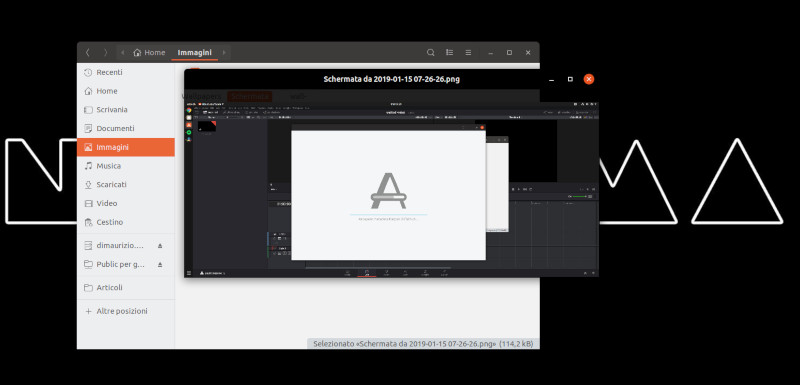Click the Musica note icon
800x385 pixels.
[88, 166]
